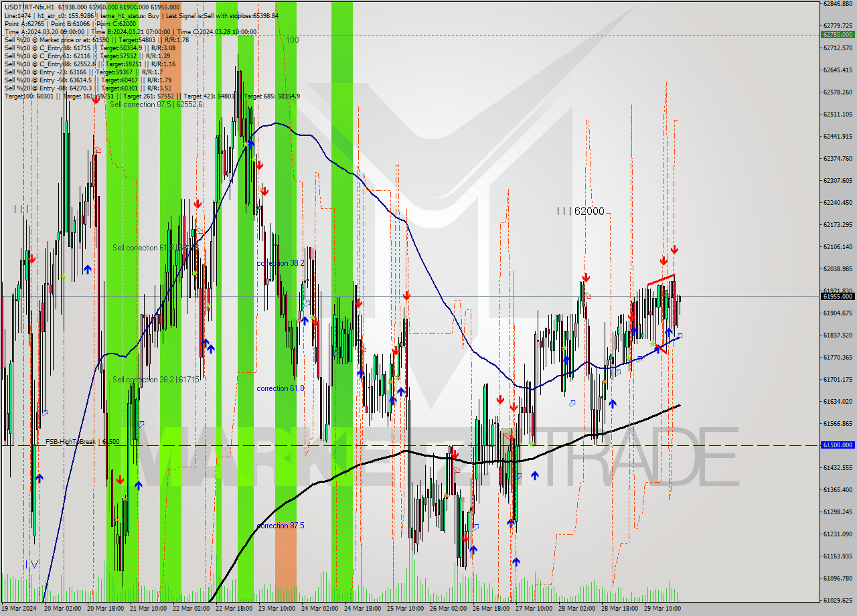
Task: Click the green '100' level label
Action: click(x=293, y=40)
